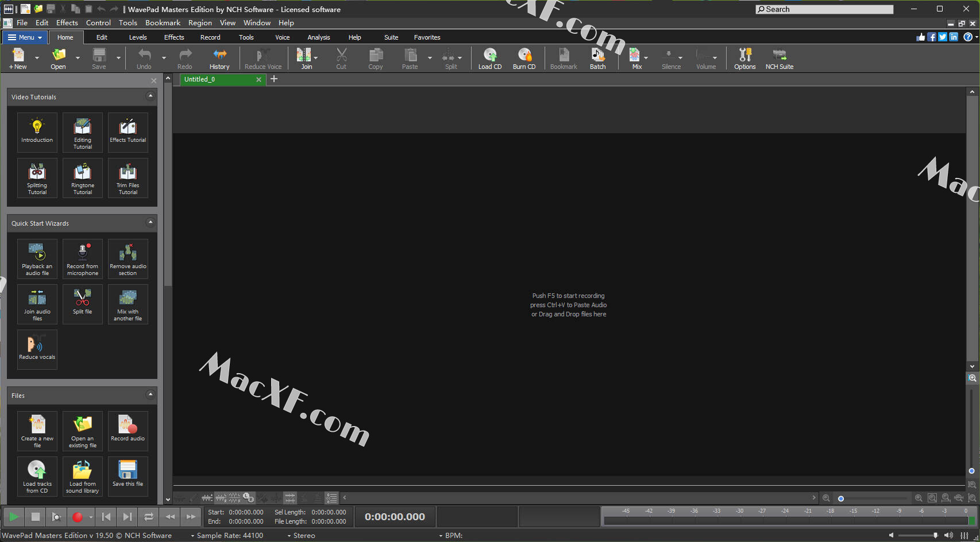Open the Introduction video tutorial

[x=37, y=132]
